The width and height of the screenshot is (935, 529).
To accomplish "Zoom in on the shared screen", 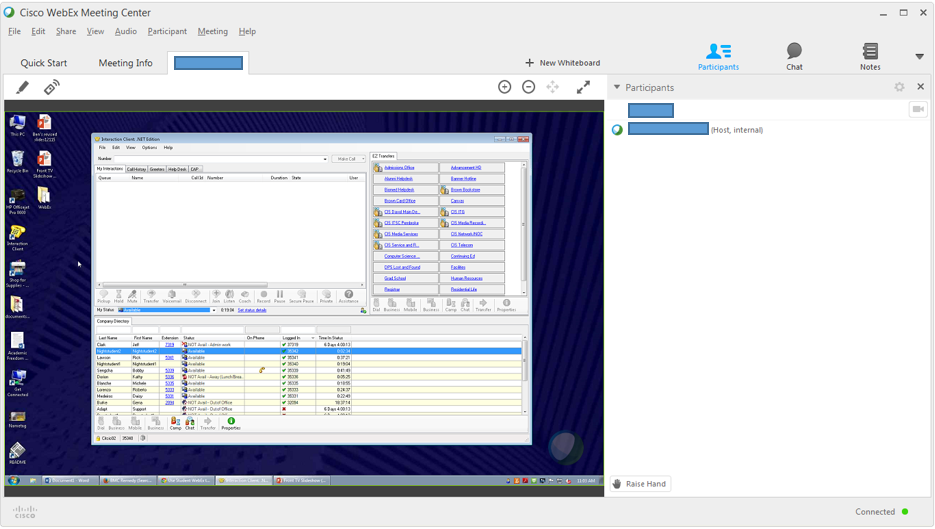I will 504,87.
